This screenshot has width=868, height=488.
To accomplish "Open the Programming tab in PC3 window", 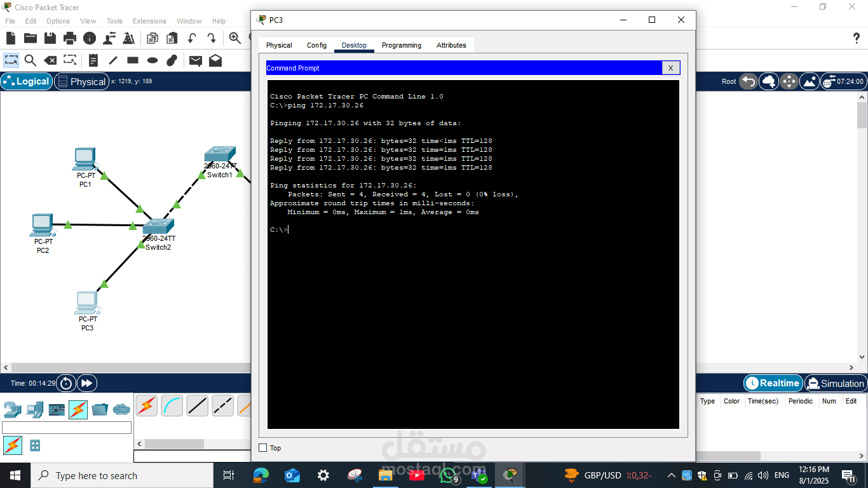I will point(402,45).
